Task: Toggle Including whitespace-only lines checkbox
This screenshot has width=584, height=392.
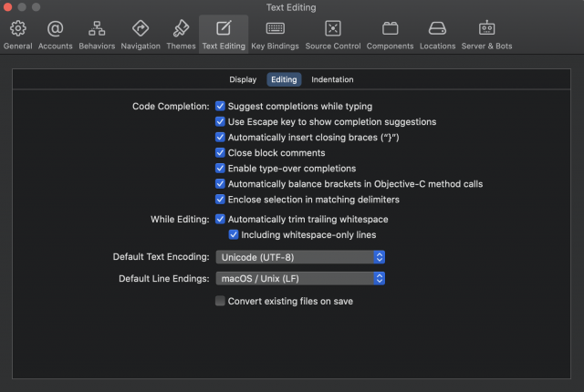Action: pyautogui.click(x=234, y=234)
